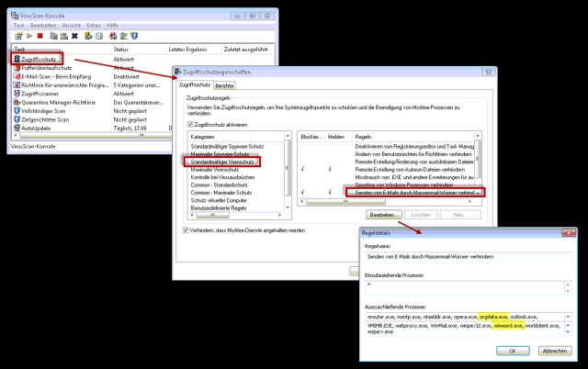Open task properties via first toolbar icon
The width and height of the screenshot is (588, 369).
(x=18, y=36)
